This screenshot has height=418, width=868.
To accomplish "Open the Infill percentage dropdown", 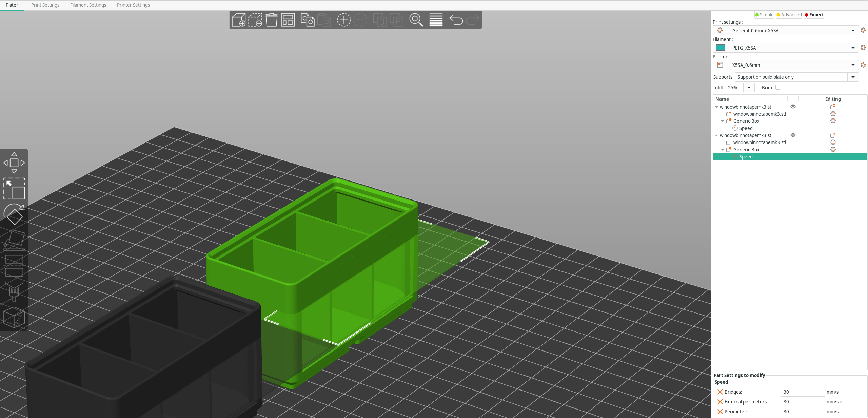I will (749, 87).
